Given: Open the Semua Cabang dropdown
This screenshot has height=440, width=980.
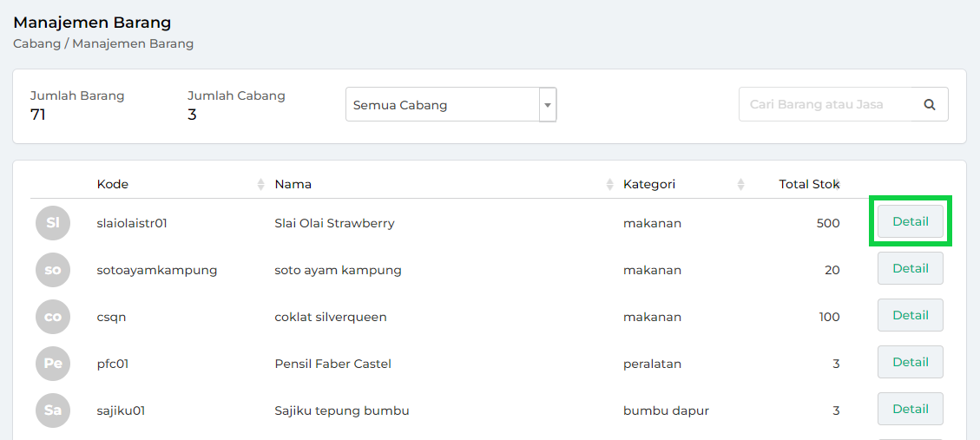Looking at the screenshot, I should [x=451, y=105].
